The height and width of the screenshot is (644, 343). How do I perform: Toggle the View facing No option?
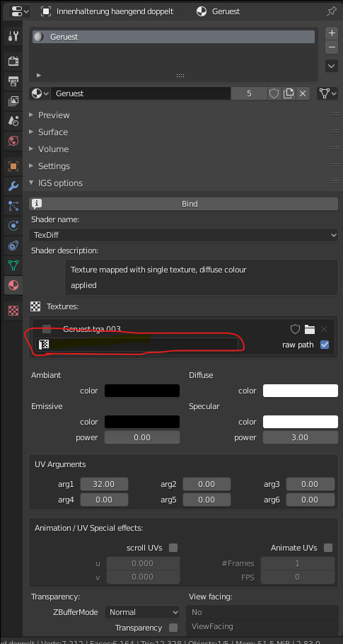(262, 612)
